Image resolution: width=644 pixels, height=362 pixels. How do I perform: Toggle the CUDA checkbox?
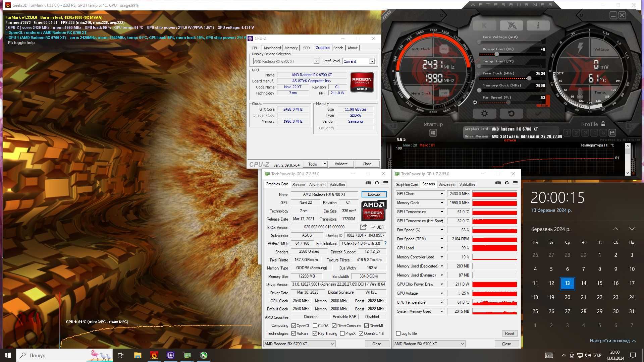point(315,326)
